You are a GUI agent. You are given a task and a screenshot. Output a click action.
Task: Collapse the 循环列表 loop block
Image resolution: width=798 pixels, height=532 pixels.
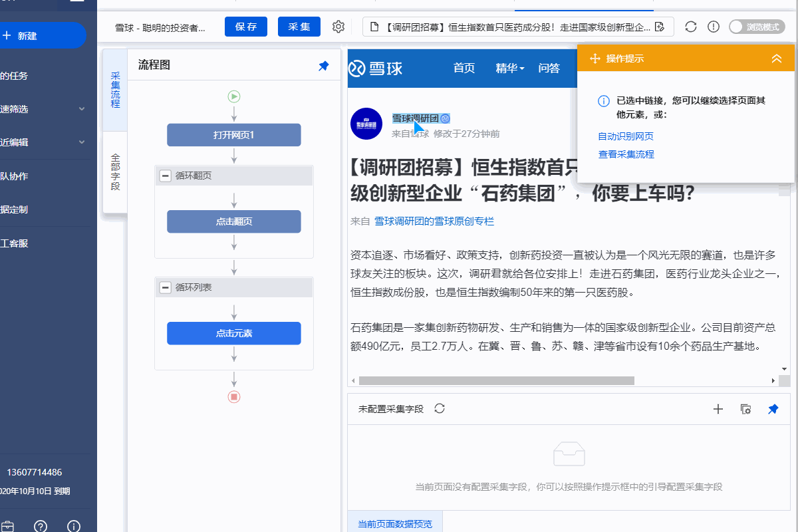(166, 288)
